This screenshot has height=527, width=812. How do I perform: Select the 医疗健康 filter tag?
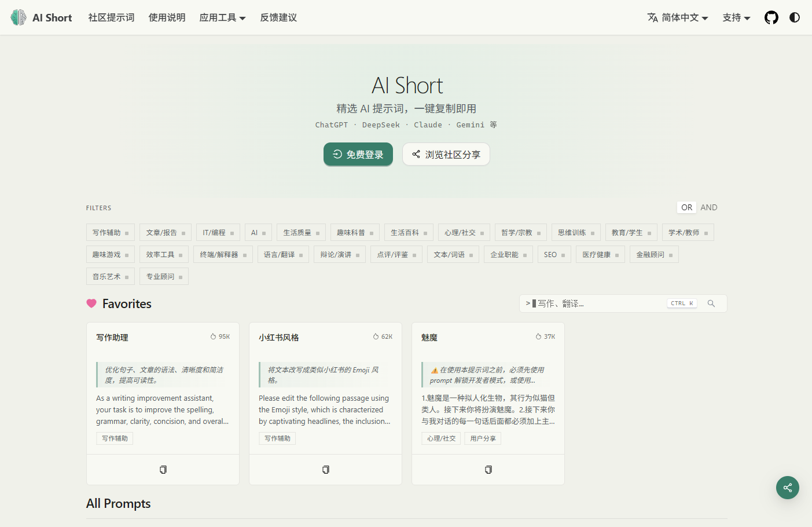click(600, 254)
